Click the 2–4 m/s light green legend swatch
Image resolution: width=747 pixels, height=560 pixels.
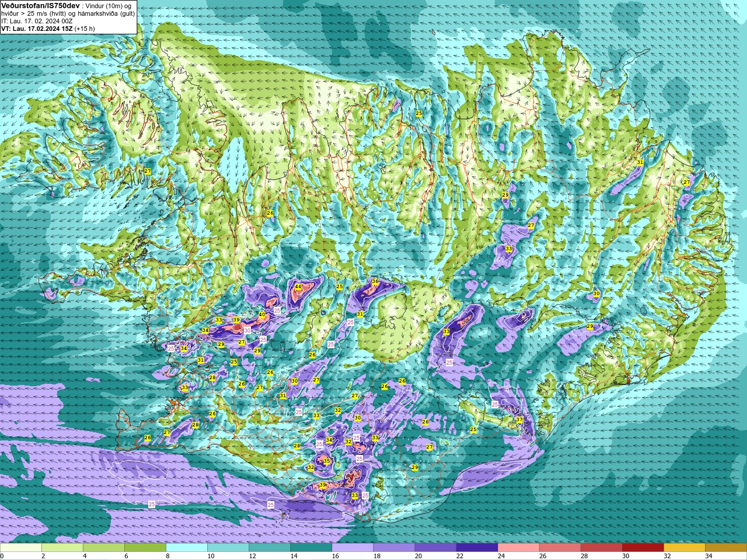click(x=62, y=548)
